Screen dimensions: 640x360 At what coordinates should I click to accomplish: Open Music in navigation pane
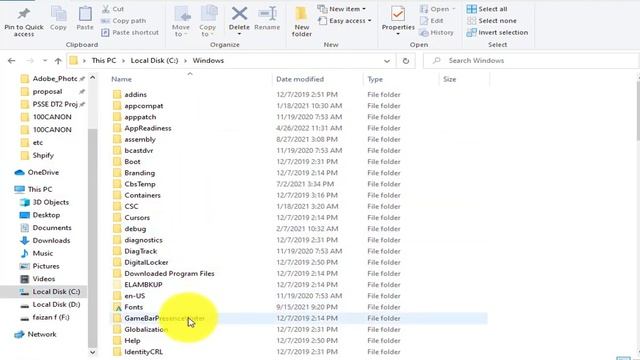37,253
